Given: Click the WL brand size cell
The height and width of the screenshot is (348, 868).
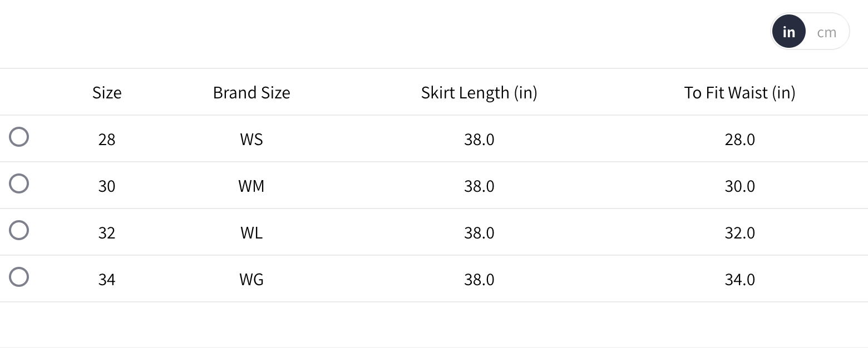Looking at the screenshot, I should [251, 232].
